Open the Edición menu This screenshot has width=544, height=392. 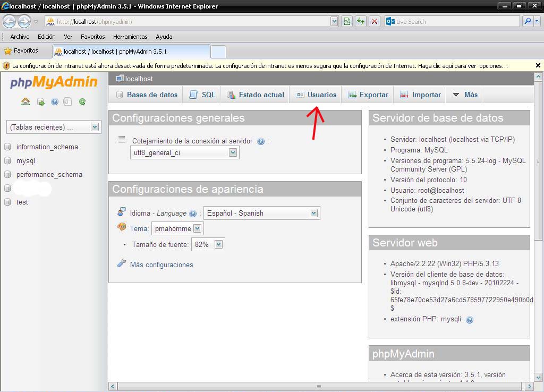pos(47,37)
